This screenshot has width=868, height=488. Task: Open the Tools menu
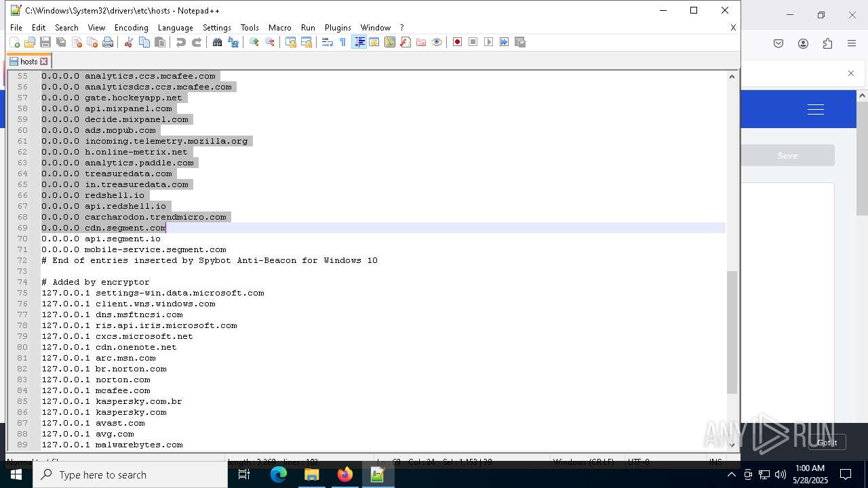coord(250,28)
